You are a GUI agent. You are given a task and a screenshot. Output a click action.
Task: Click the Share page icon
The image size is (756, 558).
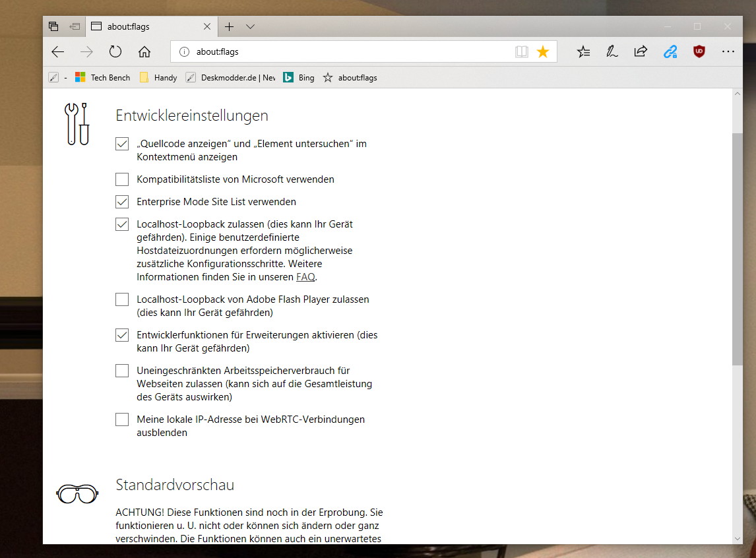(x=641, y=52)
